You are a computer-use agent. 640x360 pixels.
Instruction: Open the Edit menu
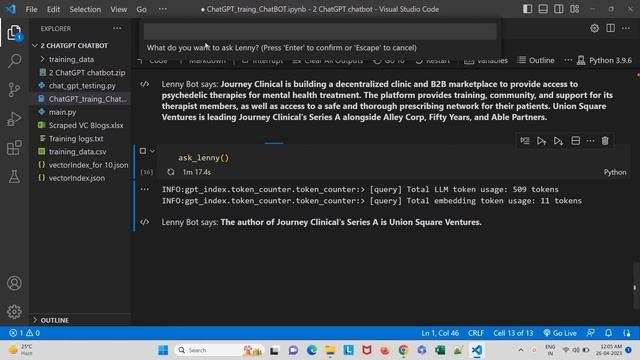[x=53, y=9]
